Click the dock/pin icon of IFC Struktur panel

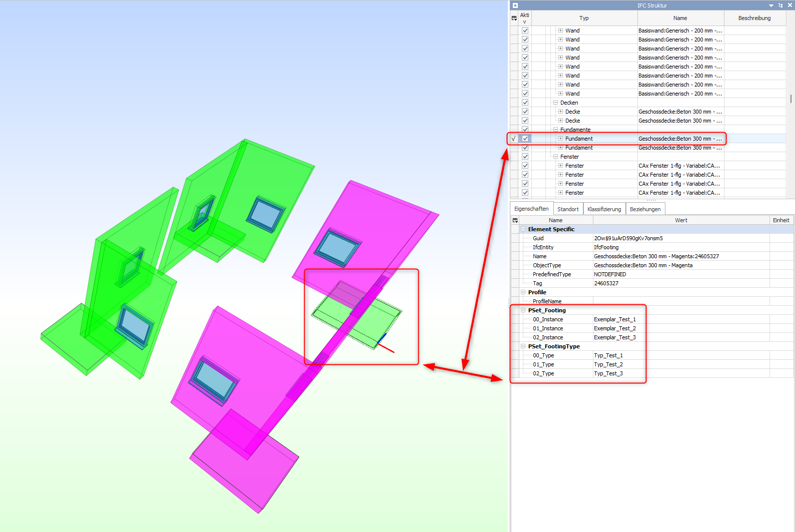tap(780, 6)
